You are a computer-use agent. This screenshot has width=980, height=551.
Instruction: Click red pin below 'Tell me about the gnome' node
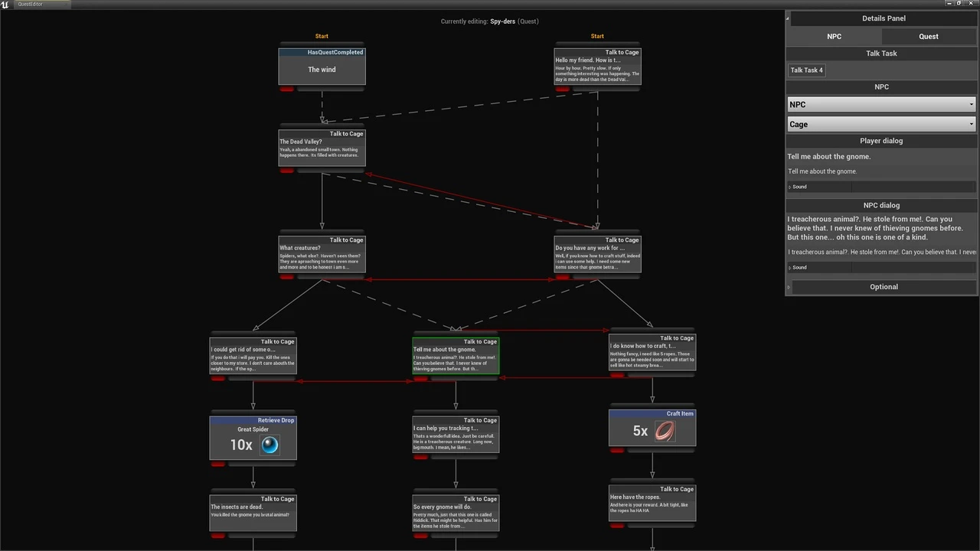click(x=420, y=379)
